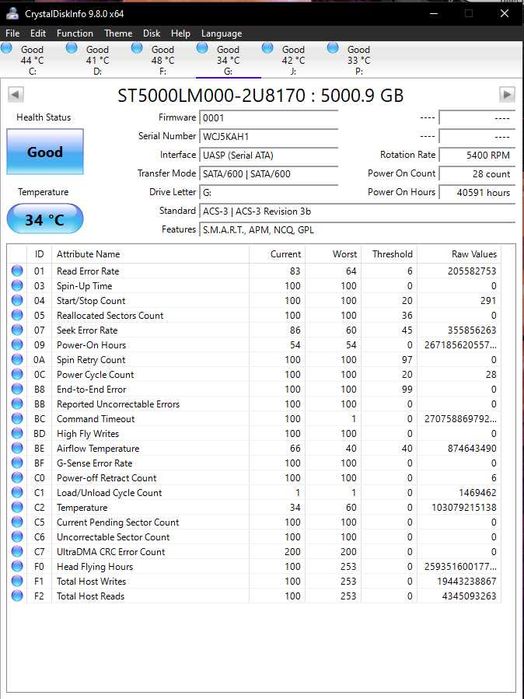Viewport: 524px width, 699px height.
Task: Click raw value 19443238867
Action: click(466, 581)
